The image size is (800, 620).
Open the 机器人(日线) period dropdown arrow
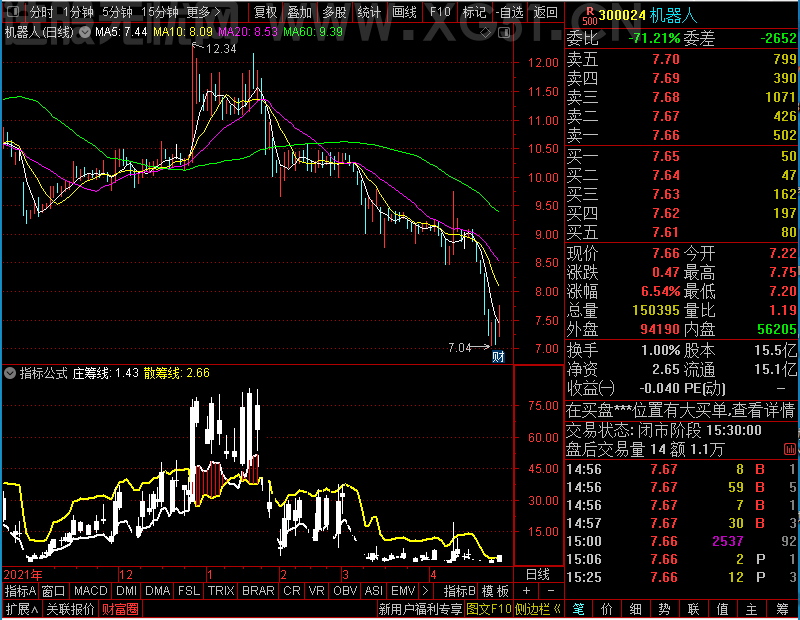tap(85, 32)
